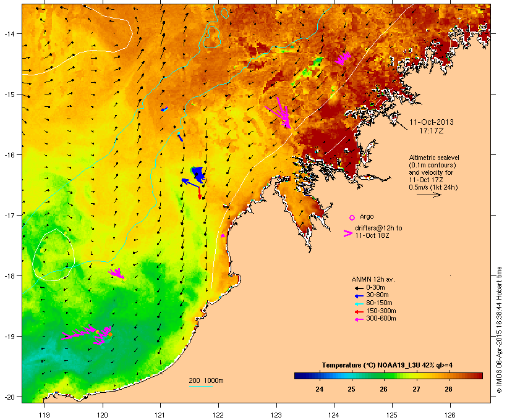Click the magenta drifter marker near 14.4S 124E

[343, 58]
